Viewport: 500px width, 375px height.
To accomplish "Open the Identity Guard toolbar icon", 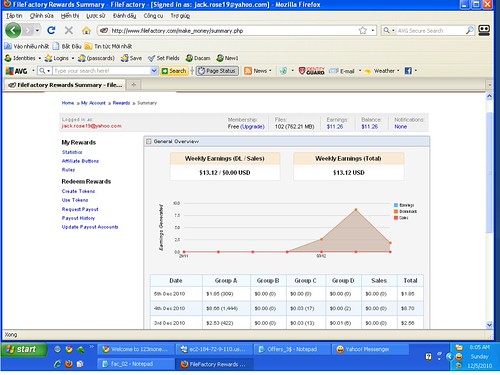I will (312, 71).
